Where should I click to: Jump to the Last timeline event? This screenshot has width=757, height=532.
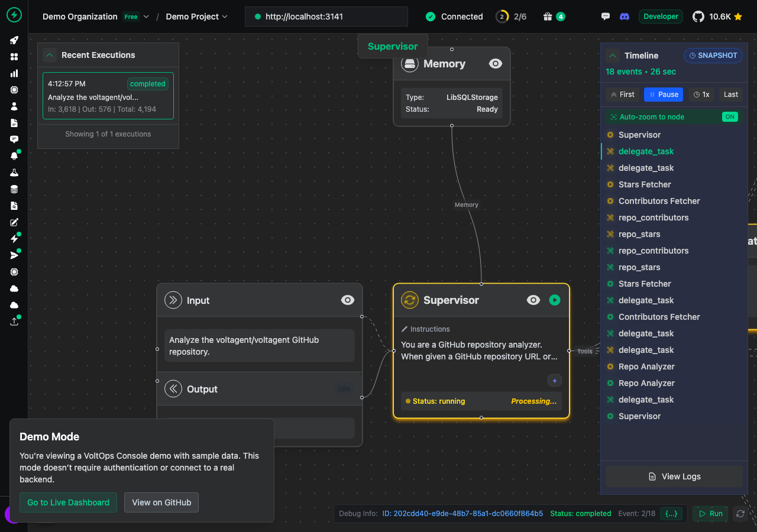(731, 95)
